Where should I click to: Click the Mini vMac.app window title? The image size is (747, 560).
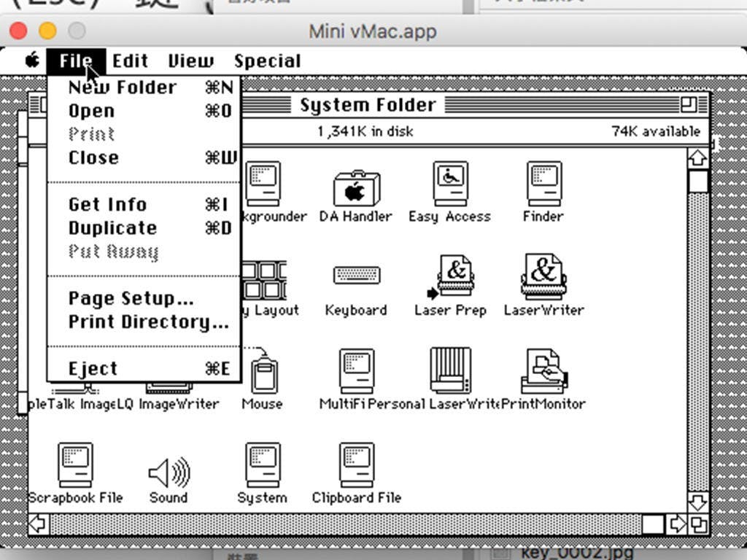(x=373, y=31)
